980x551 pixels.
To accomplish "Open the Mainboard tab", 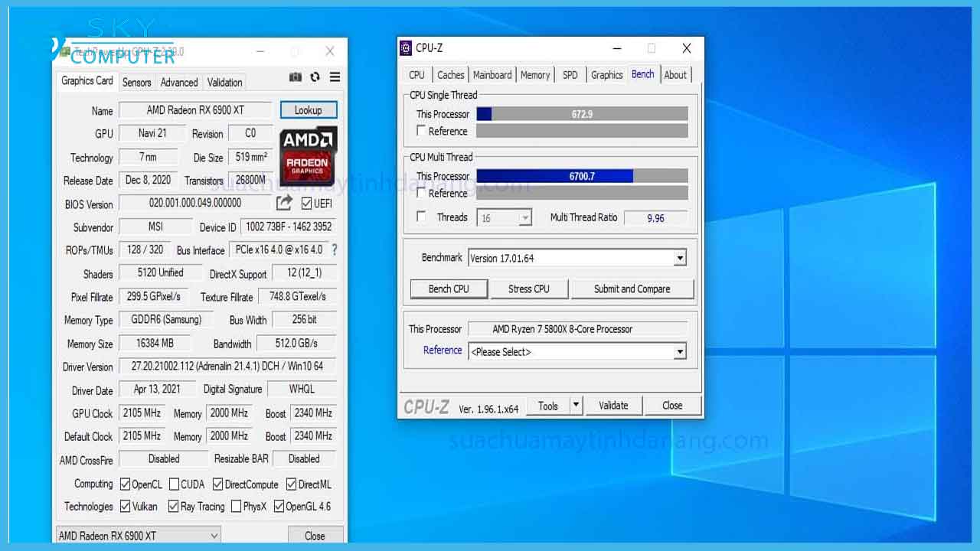I will (492, 75).
